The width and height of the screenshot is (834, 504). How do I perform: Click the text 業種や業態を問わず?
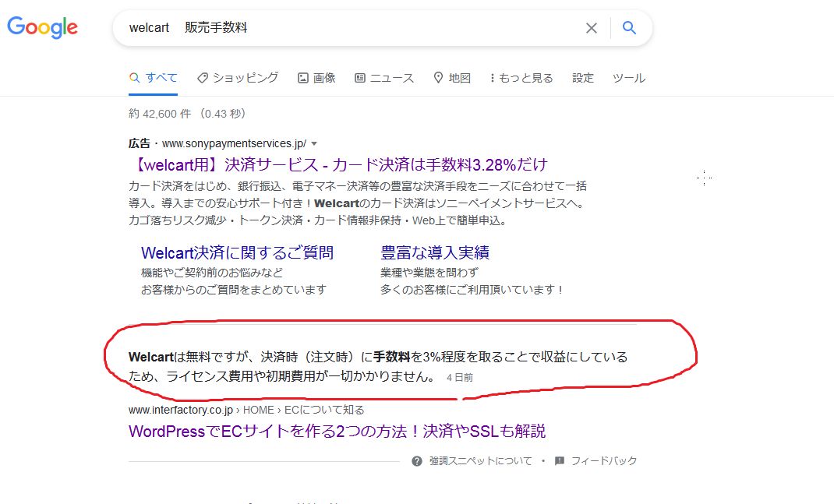coord(429,273)
